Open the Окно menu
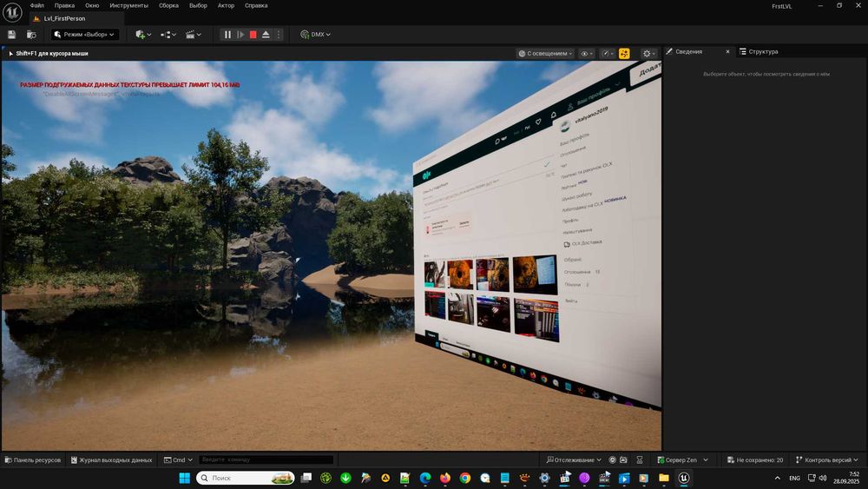The image size is (868, 489). tap(92, 5)
